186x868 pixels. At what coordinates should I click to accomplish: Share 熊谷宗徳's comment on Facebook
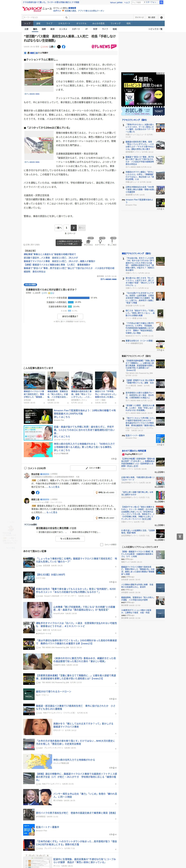tap(38, 492)
